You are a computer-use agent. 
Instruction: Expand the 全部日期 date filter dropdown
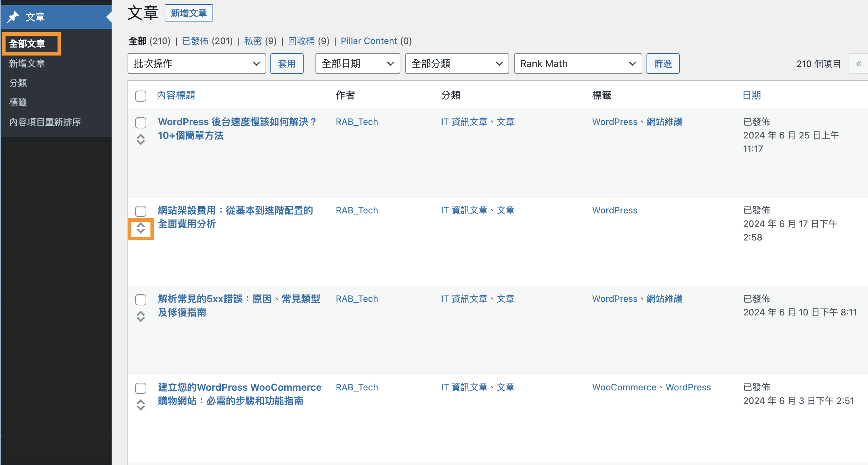click(x=357, y=64)
